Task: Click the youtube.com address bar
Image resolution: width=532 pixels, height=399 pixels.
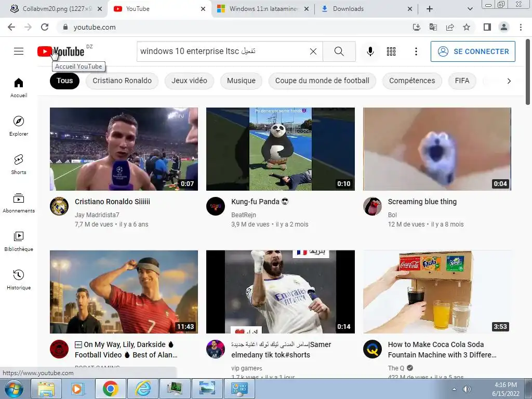Action: [234, 27]
